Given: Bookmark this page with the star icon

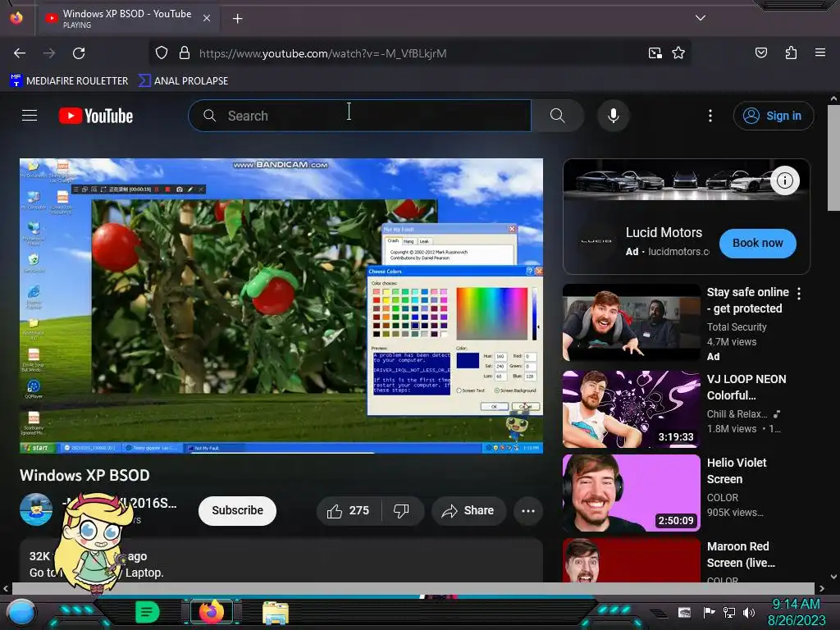Looking at the screenshot, I should point(678,53).
